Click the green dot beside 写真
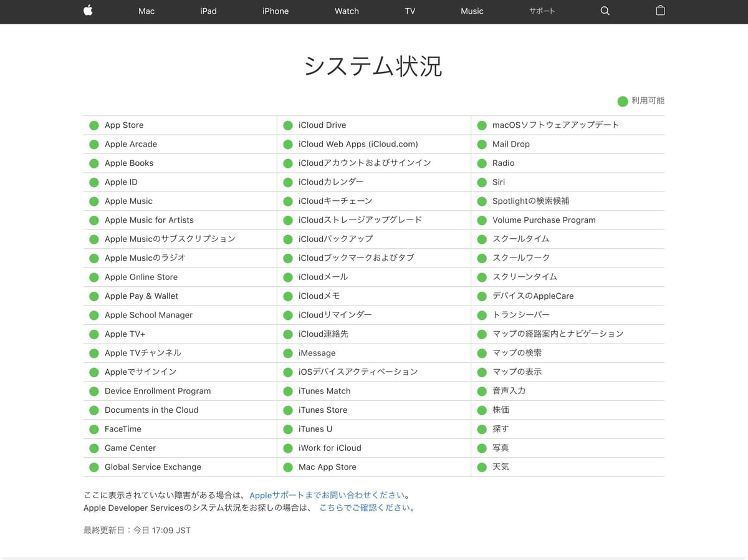Screen dimensions: 748x560 (x=481, y=448)
